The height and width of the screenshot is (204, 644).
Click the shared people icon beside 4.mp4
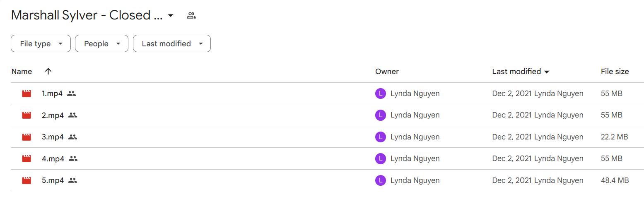[73, 158]
